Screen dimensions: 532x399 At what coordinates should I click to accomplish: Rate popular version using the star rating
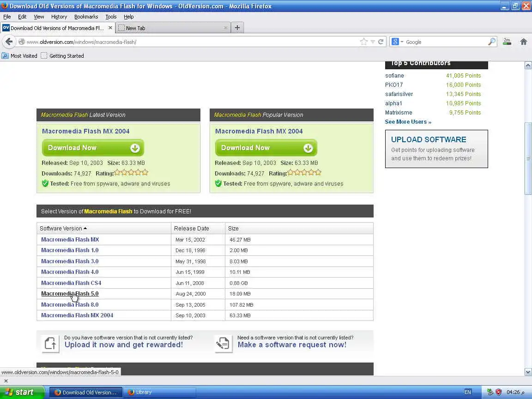[304, 173]
